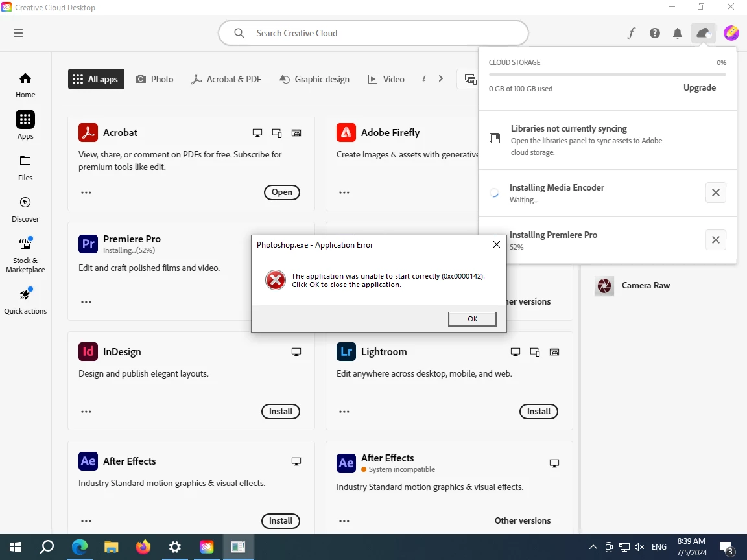Select the Graphic design category tab

click(314, 79)
